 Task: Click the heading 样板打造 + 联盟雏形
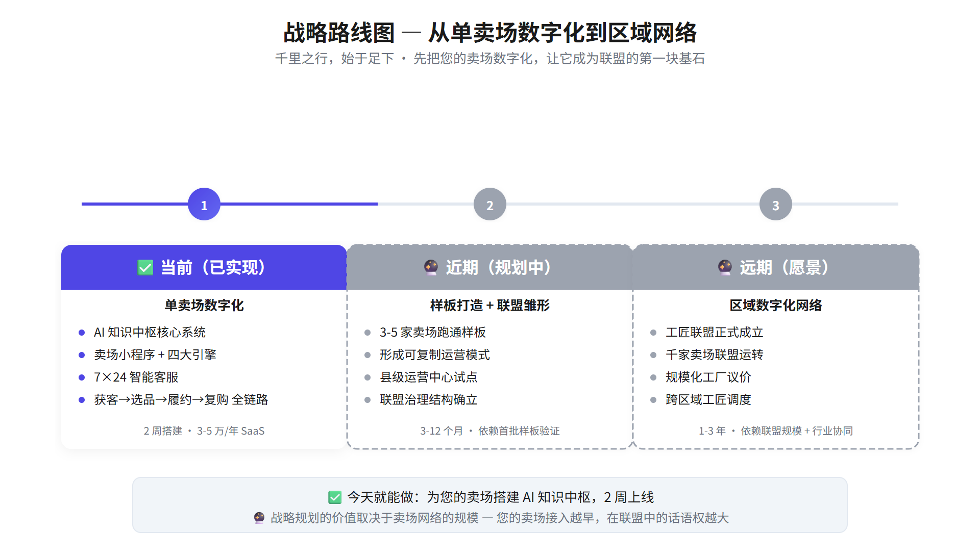coord(490,305)
